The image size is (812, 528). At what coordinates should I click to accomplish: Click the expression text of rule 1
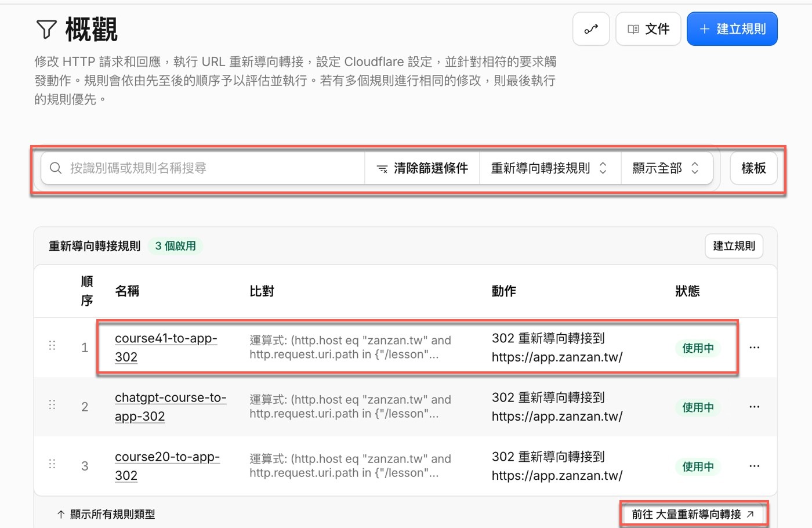[350, 348]
